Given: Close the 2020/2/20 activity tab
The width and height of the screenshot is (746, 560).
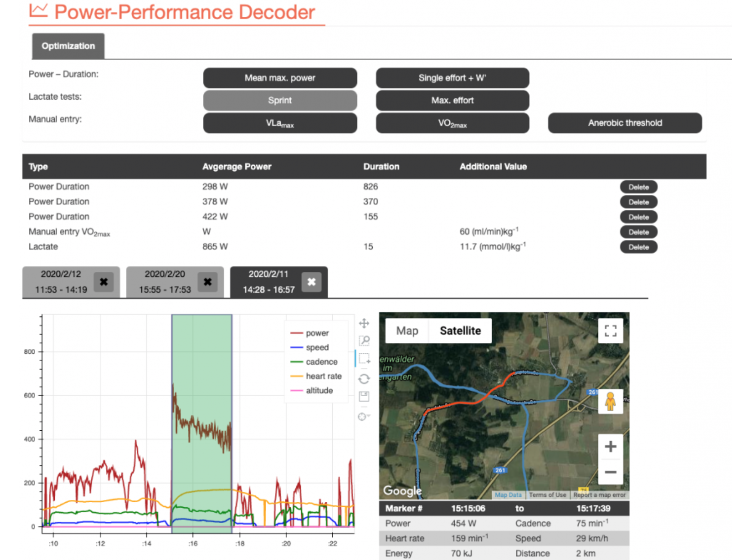Looking at the screenshot, I should click(207, 282).
